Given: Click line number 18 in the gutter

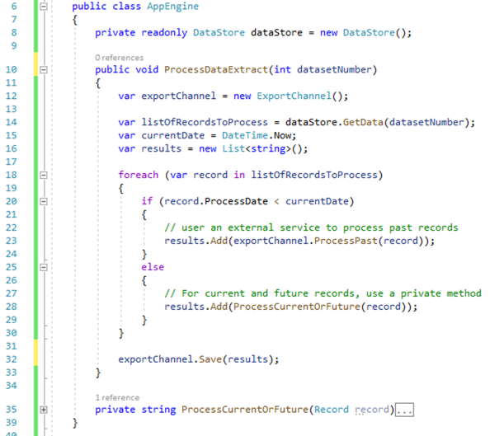Looking at the screenshot, I should (12, 175).
